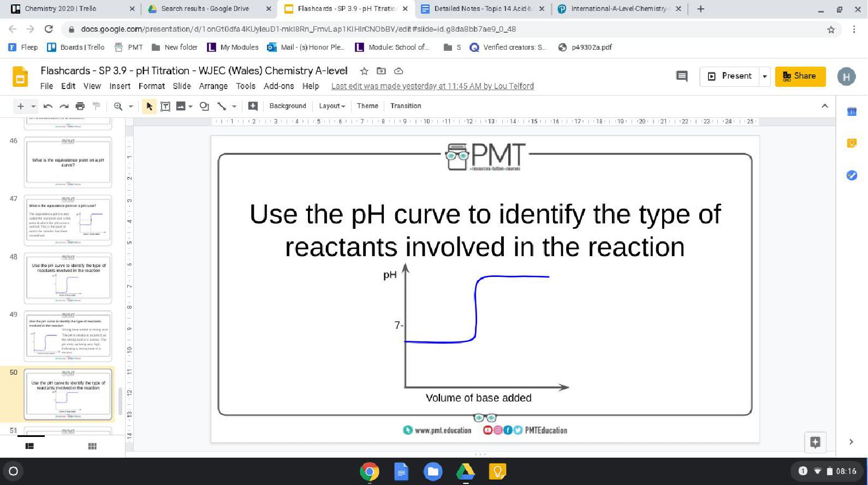The width and height of the screenshot is (868, 485).
Task: Click the Add comment toolbar icon
Action: 253,106
